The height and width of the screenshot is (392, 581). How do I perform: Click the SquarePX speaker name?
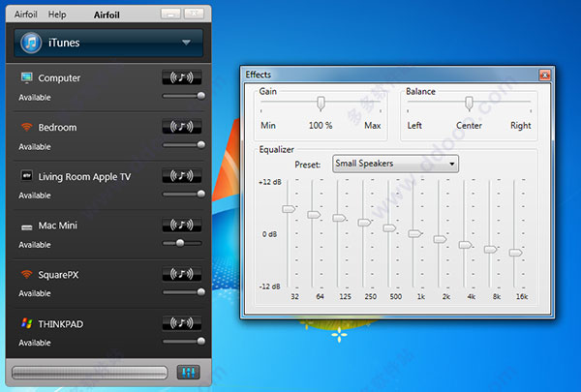coord(58,275)
